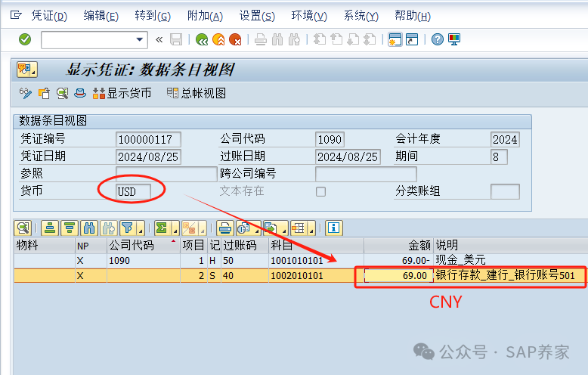588x375 pixels.
Task: Click the Generate Shortcut icon
Action: click(412, 39)
